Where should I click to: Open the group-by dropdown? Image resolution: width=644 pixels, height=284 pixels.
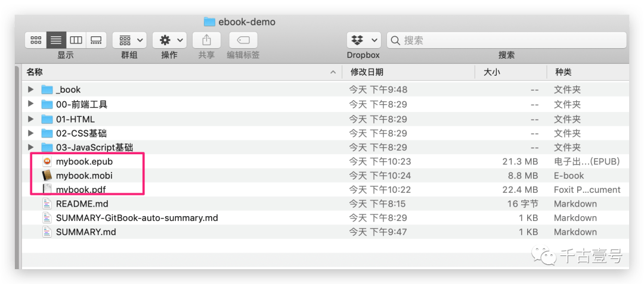click(129, 40)
